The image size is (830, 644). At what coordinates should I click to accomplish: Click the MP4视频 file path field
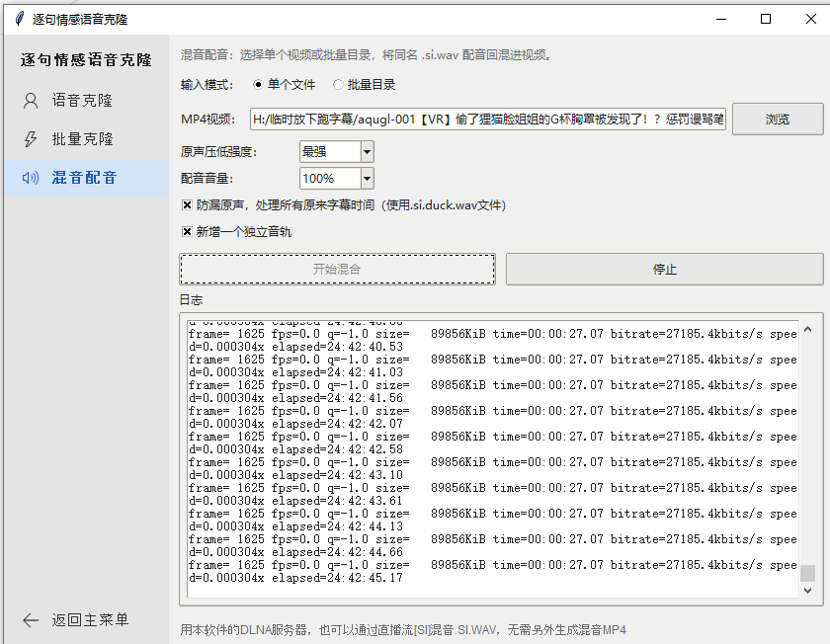click(x=487, y=120)
